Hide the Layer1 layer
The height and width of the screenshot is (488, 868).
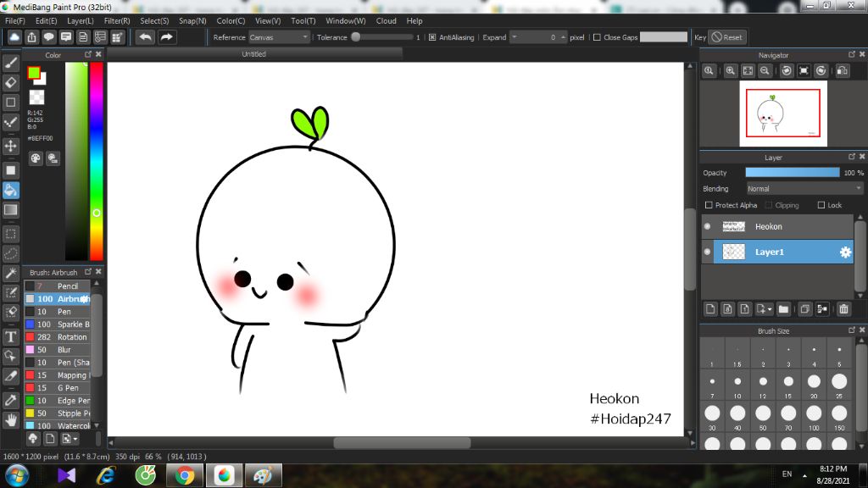[707, 252]
